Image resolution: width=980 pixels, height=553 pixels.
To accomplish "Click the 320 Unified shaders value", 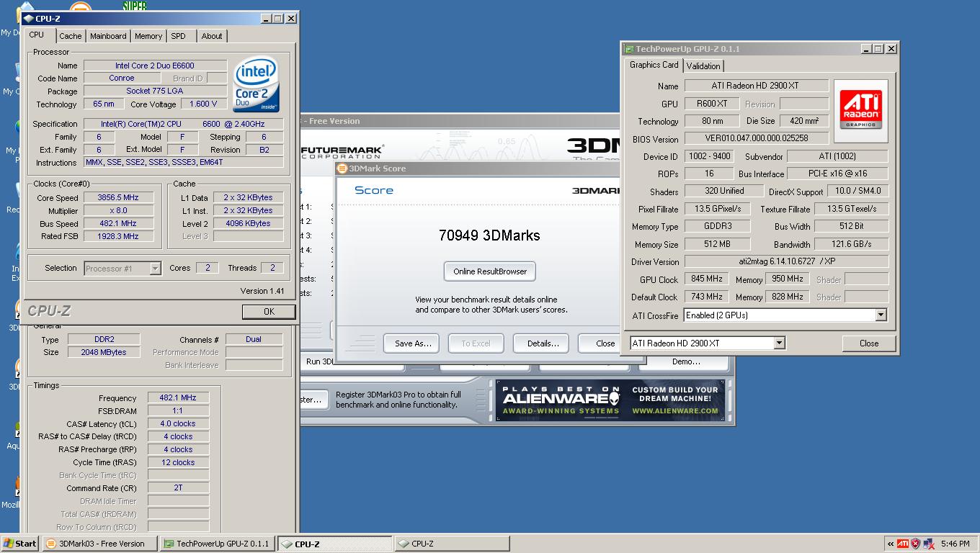I will tap(724, 191).
